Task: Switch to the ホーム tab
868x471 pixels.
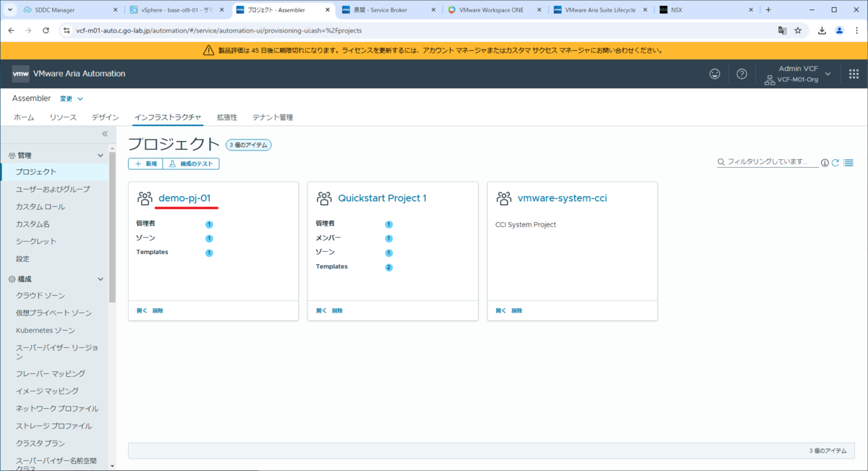Action: 24,117
